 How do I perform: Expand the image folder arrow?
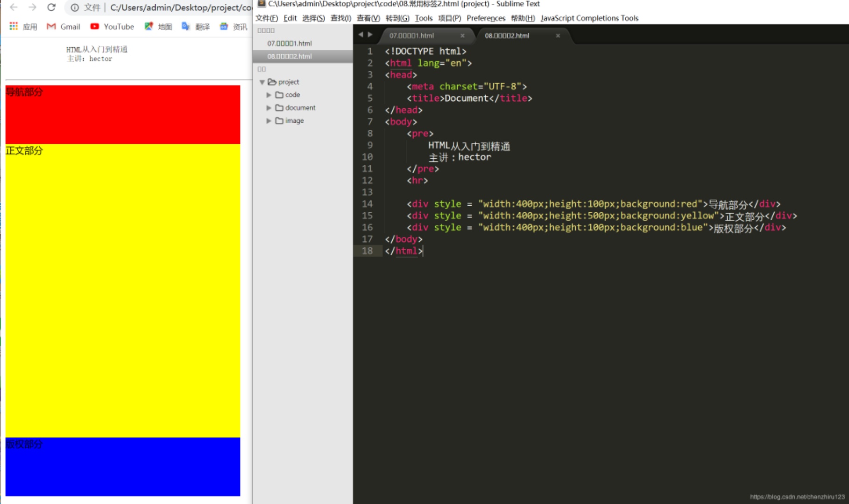coord(269,120)
